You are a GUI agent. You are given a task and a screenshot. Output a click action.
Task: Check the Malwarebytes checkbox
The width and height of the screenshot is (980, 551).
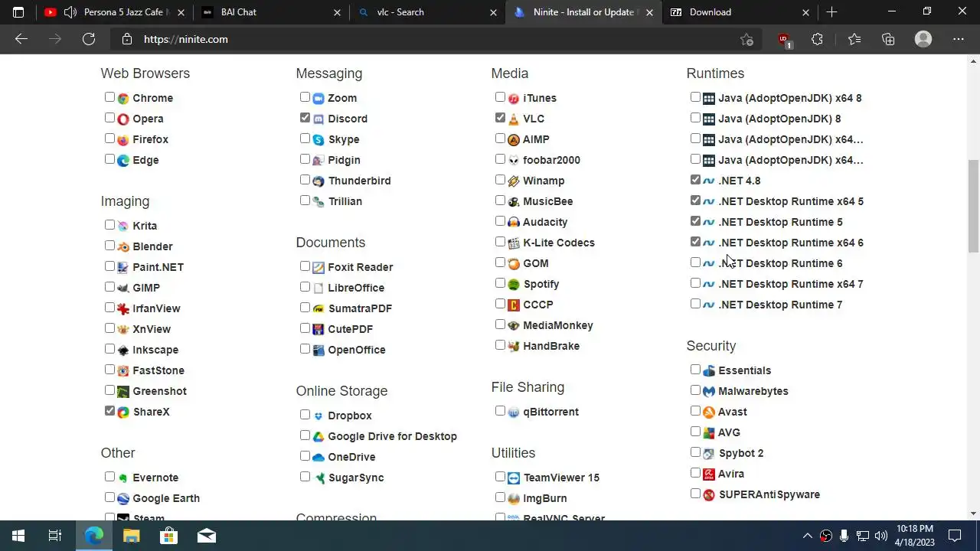point(695,390)
